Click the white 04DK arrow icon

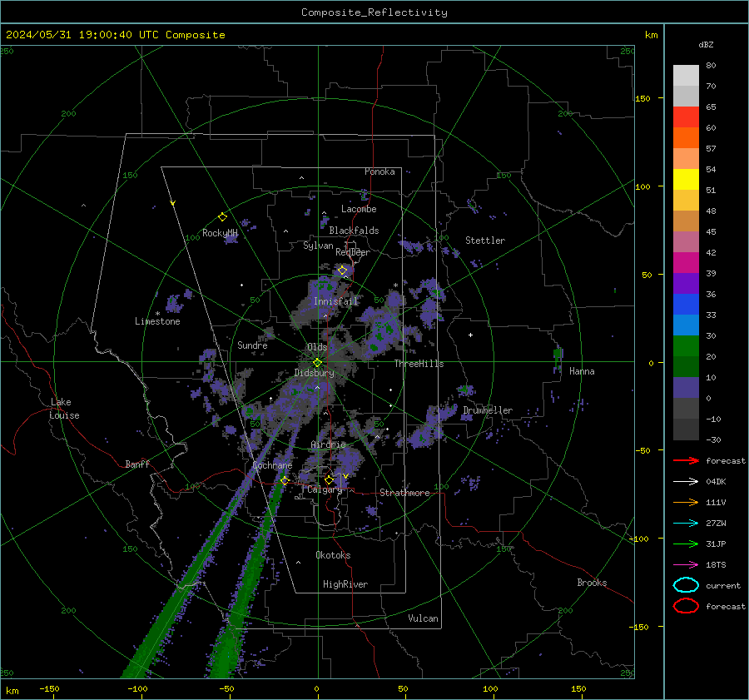click(686, 481)
